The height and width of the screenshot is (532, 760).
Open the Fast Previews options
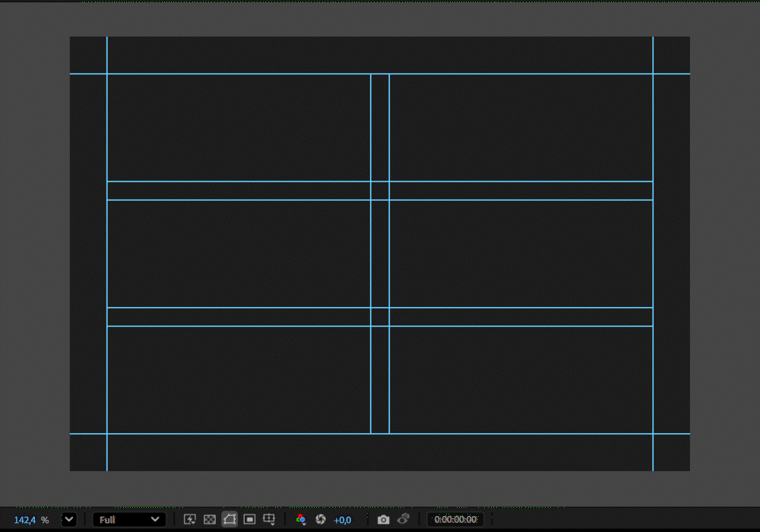click(x=190, y=519)
